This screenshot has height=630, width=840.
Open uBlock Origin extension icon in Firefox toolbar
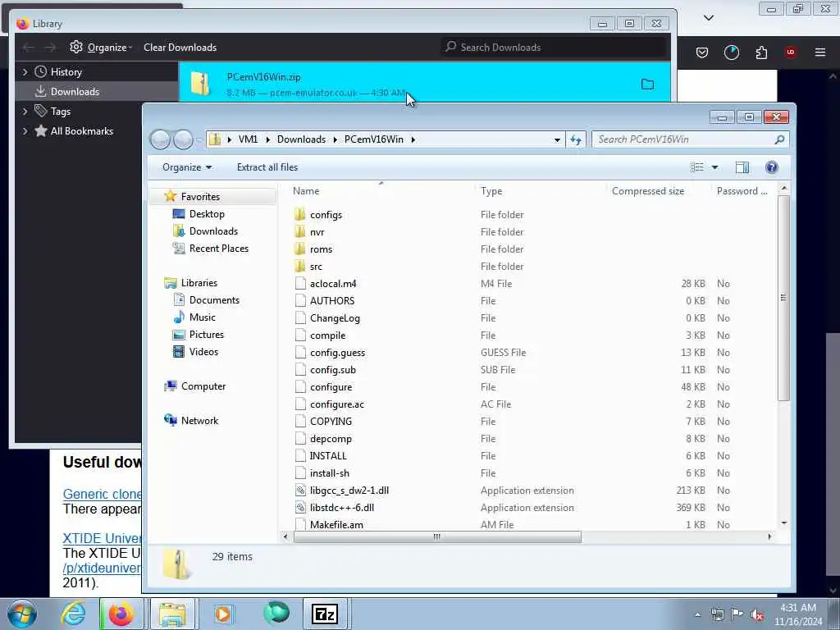790,52
